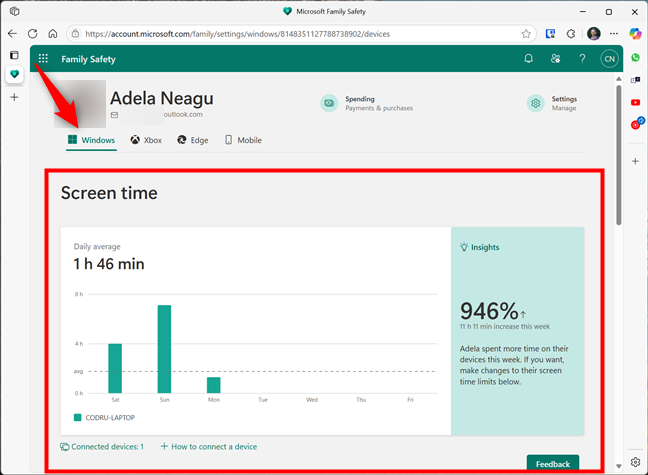This screenshot has height=475, width=648.
Task: Toggle vertical tabs pane icon
Action: (14, 55)
